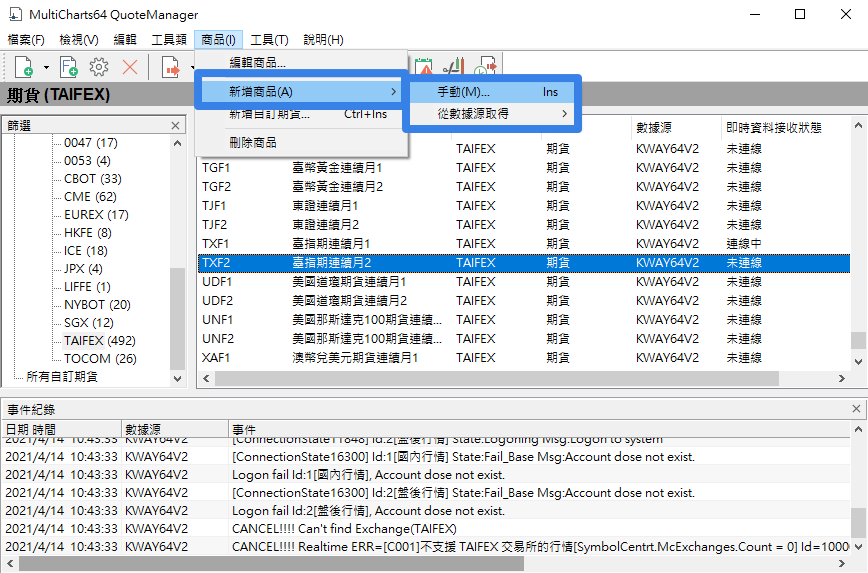Viewport: 868px width, 573px height.
Task: Click the 即時資料接收狀態 column header
Action: 786,128
